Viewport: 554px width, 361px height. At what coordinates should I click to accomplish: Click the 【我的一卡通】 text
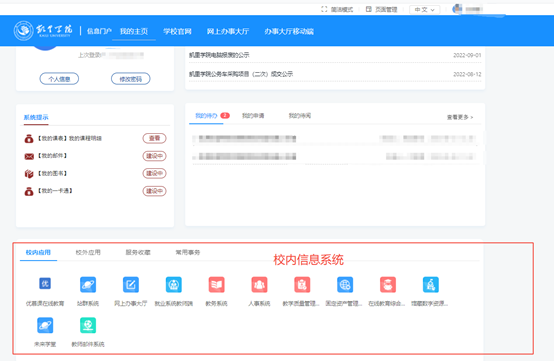[55, 191]
